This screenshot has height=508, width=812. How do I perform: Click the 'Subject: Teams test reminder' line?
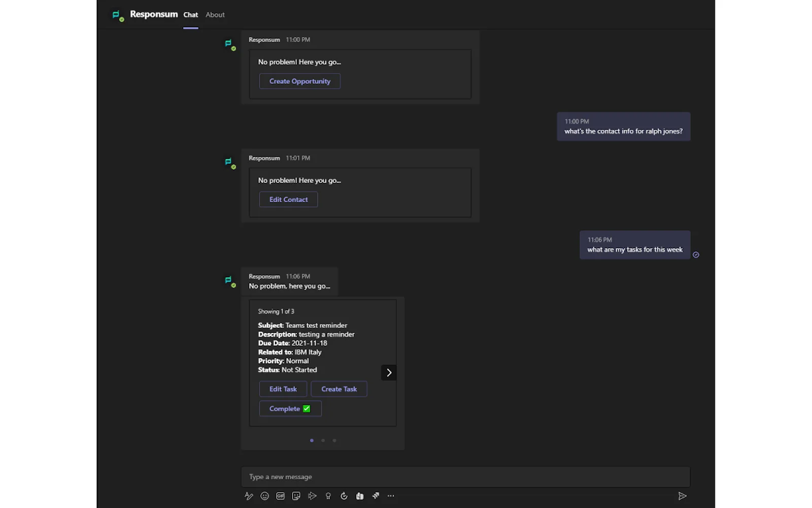point(302,326)
